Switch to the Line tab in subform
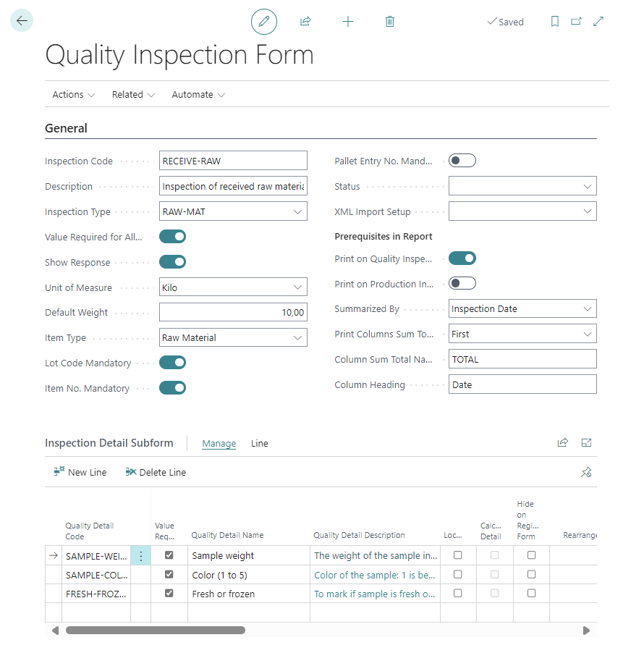The height and width of the screenshot is (653, 644). pos(259,443)
